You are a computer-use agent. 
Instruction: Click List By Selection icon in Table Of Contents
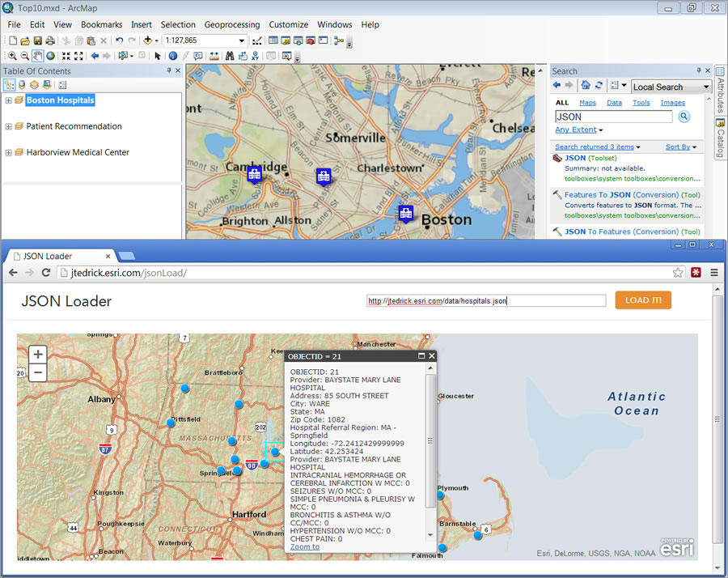[x=46, y=85]
